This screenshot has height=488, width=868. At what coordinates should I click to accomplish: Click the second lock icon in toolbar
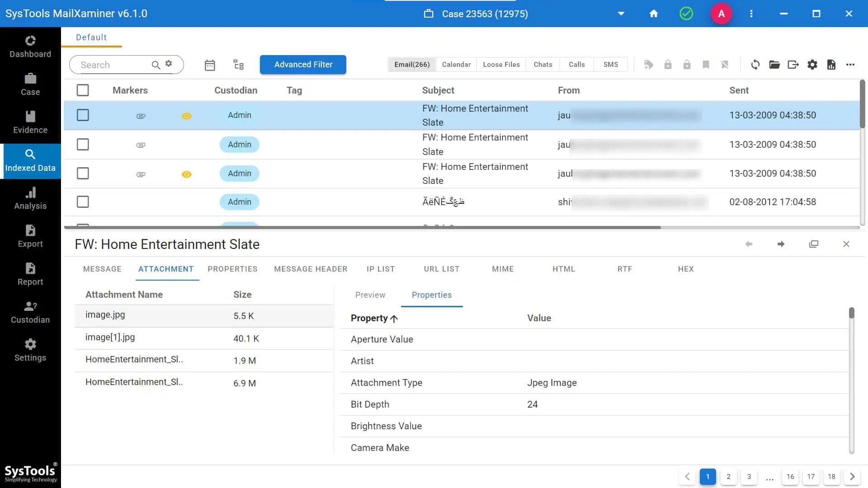(x=687, y=65)
